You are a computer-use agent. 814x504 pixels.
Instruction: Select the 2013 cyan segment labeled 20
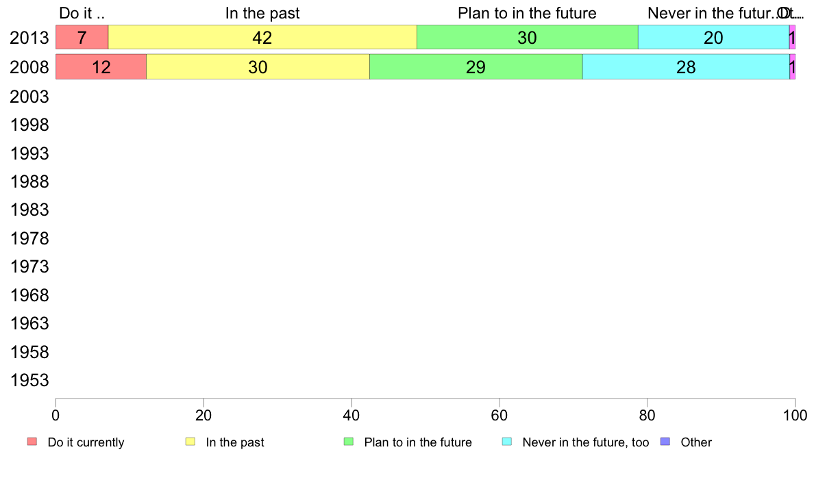714,38
